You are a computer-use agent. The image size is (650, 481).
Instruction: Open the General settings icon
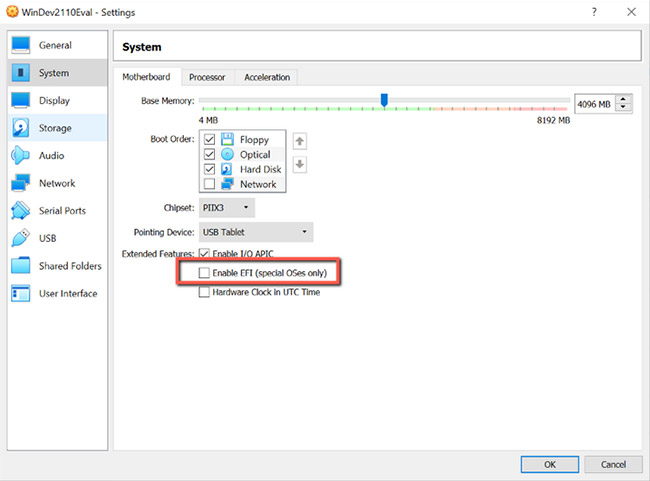tap(20, 45)
